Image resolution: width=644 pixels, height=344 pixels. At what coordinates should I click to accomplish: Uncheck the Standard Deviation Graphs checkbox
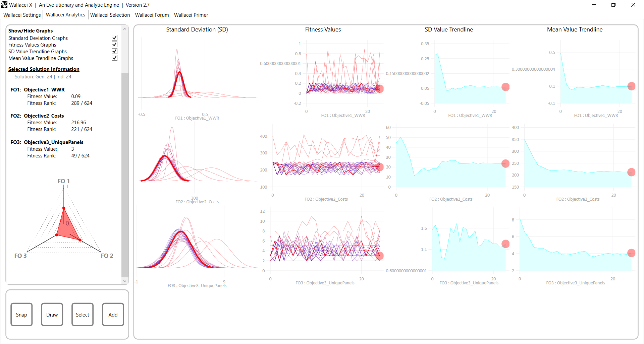(114, 38)
